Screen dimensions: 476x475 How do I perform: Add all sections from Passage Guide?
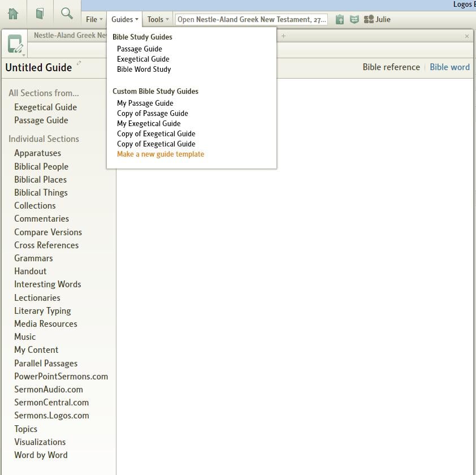tap(41, 120)
